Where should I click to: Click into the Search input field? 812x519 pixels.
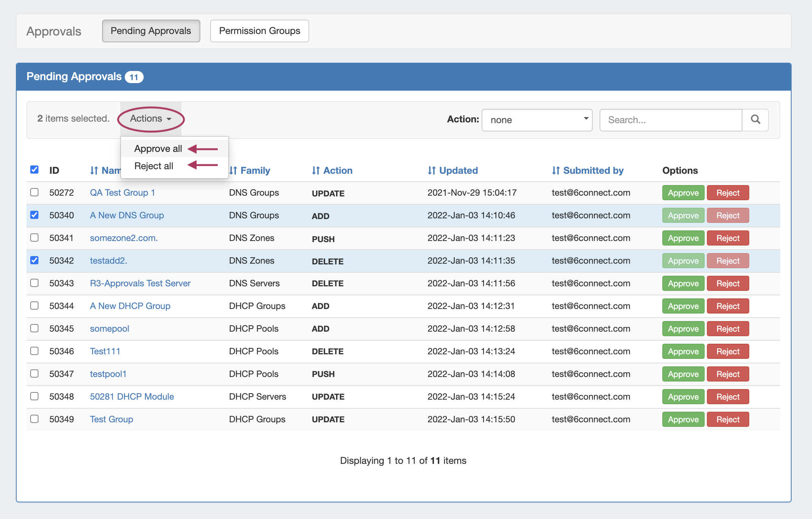[671, 120]
